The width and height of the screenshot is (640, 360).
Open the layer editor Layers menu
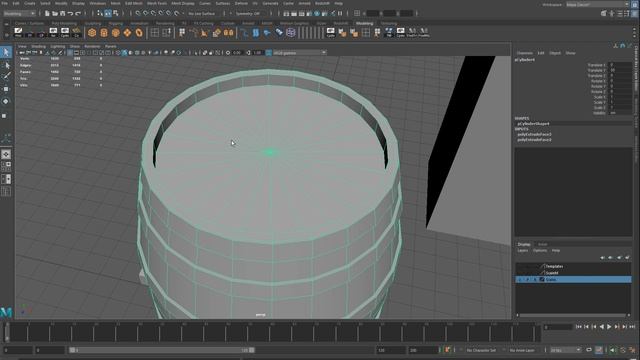522,251
